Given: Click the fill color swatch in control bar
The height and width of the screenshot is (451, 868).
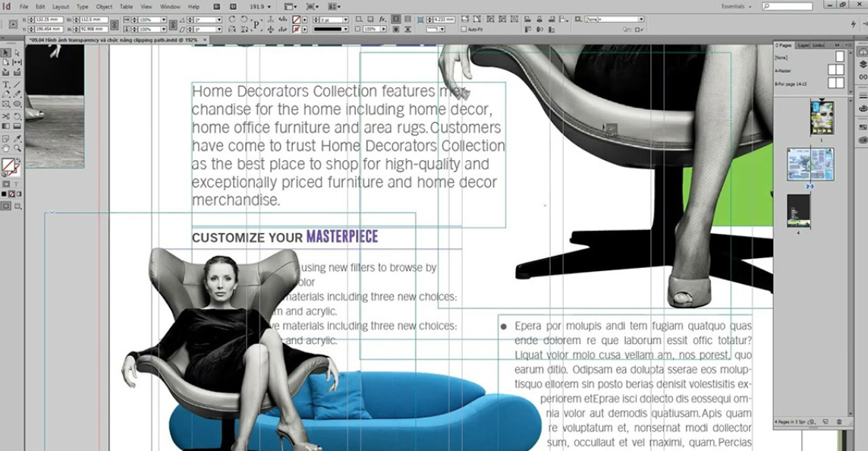Looking at the screenshot, I should [296, 20].
